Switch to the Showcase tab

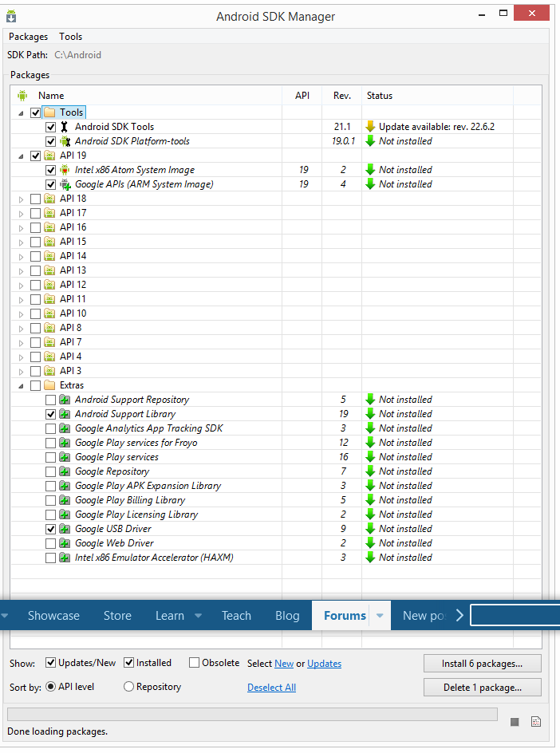[53, 616]
